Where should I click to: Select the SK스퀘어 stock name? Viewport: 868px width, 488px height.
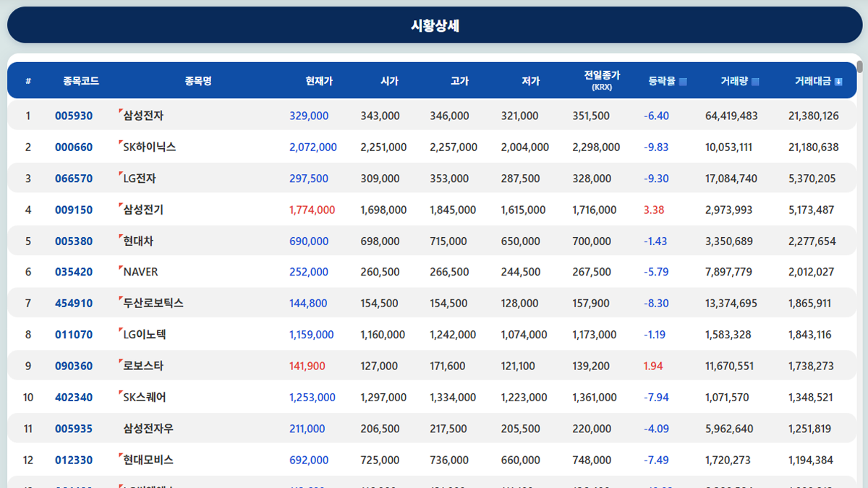[x=145, y=398]
